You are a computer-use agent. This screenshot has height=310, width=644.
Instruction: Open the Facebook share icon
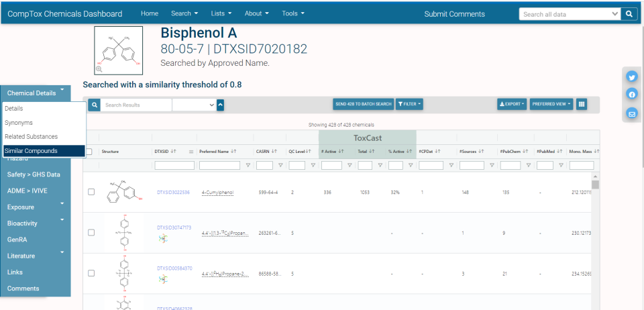632,95
